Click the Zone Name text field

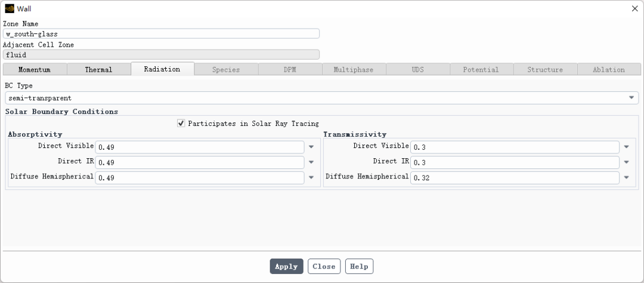tap(161, 34)
